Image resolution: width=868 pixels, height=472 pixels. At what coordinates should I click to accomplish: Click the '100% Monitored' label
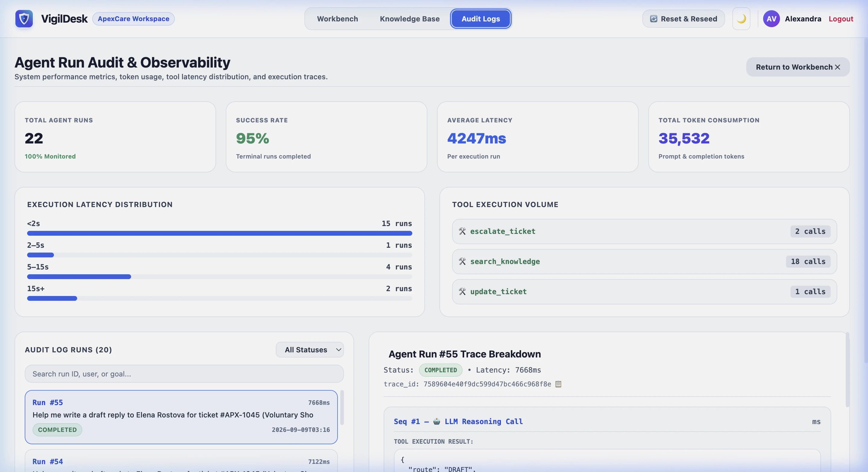[x=50, y=156]
